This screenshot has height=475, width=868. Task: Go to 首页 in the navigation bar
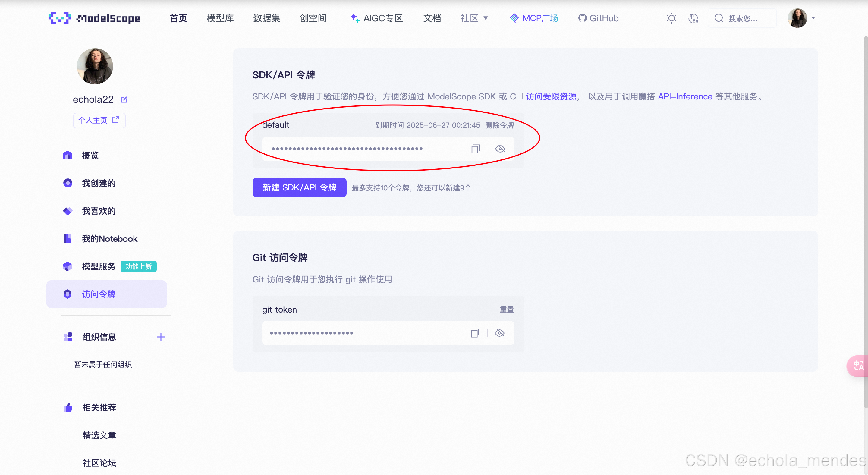pos(178,18)
